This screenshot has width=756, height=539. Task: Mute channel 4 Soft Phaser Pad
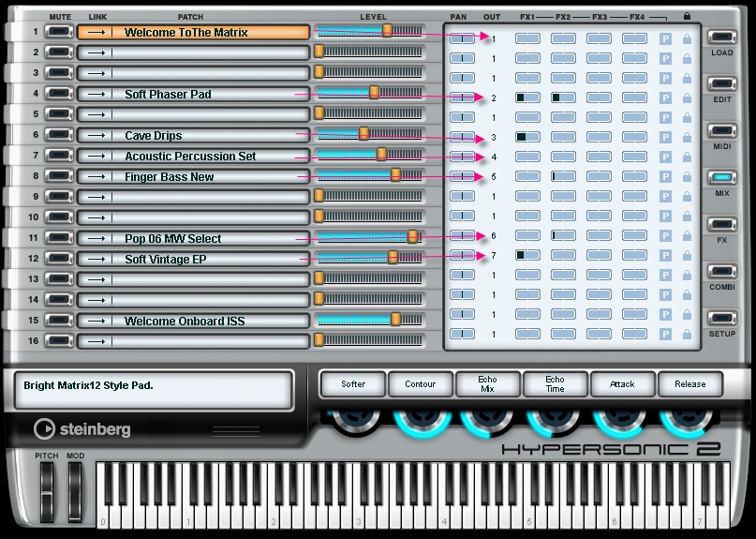point(59,94)
